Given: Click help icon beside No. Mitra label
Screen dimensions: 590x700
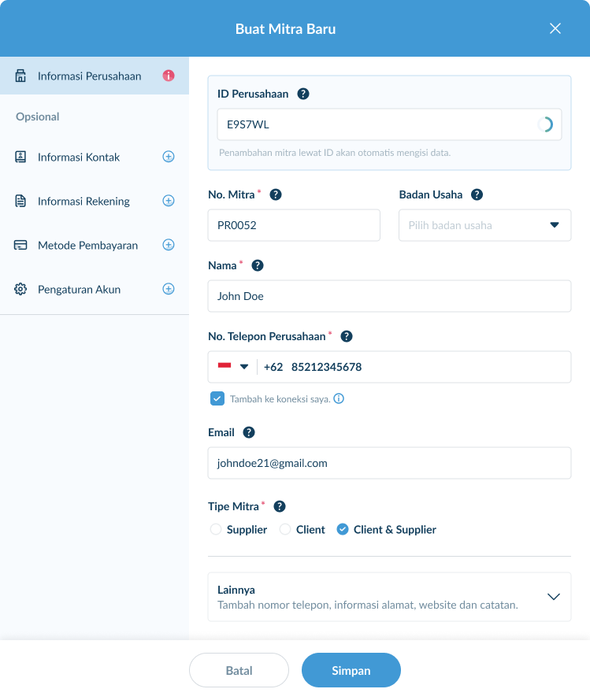Looking at the screenshot, I should coord(276,194).
